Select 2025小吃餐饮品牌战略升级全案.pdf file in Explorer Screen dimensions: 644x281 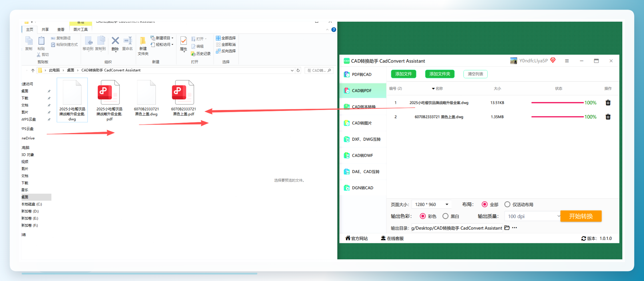point(109,100)
